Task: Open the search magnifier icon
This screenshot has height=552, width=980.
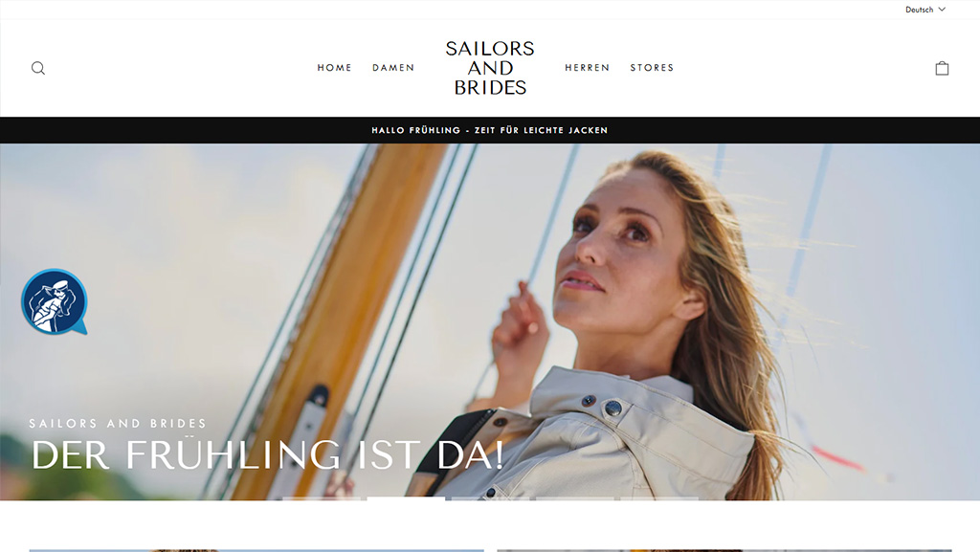Action: tap(38, 68)
